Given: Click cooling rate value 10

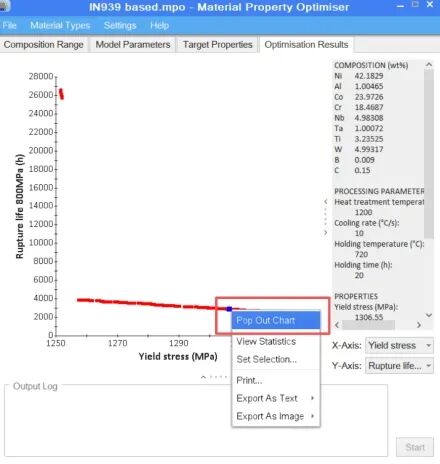Looking at the screenshot, I should point(359,233).
